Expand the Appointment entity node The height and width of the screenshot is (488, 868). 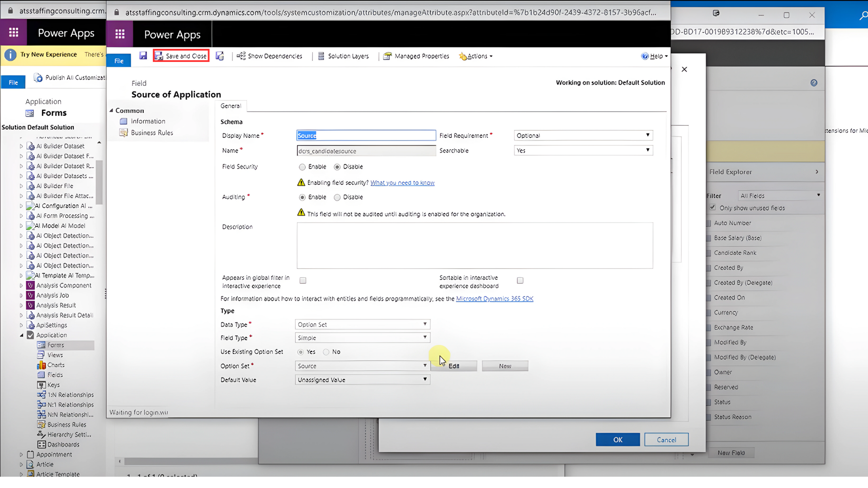point(21,455)
